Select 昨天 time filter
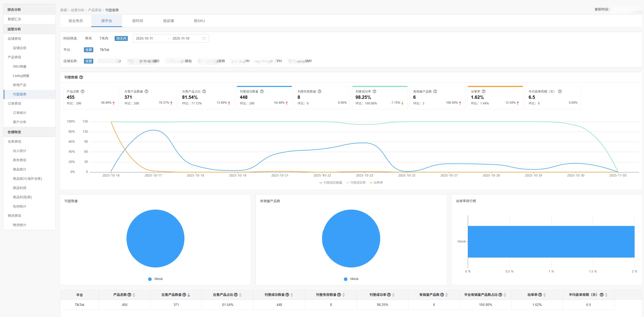The height and width of the screenshot is (317, 644). coord(88,38)
